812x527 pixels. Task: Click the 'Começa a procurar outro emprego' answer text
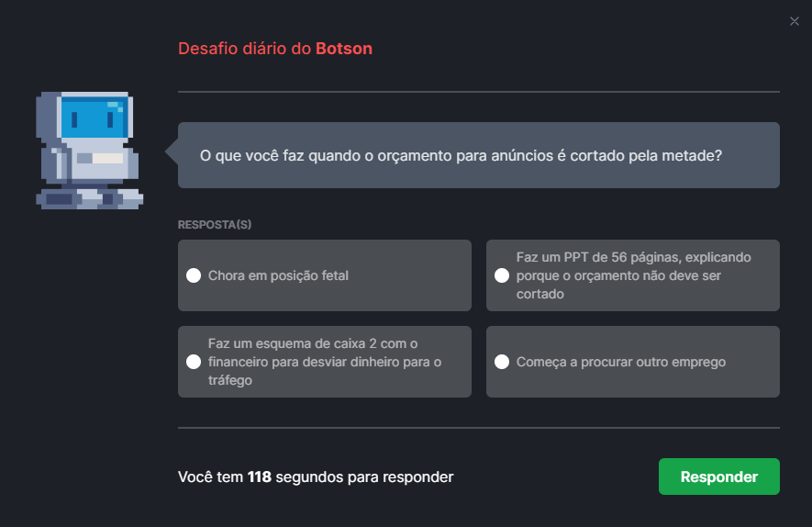(621, 362)
